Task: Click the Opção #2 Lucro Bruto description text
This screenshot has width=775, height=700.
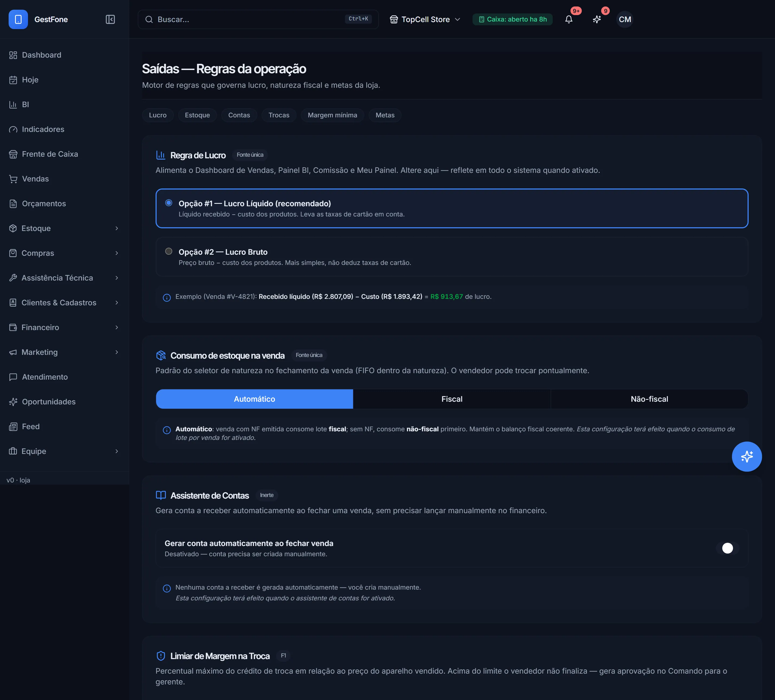Action: pos(295,263)
